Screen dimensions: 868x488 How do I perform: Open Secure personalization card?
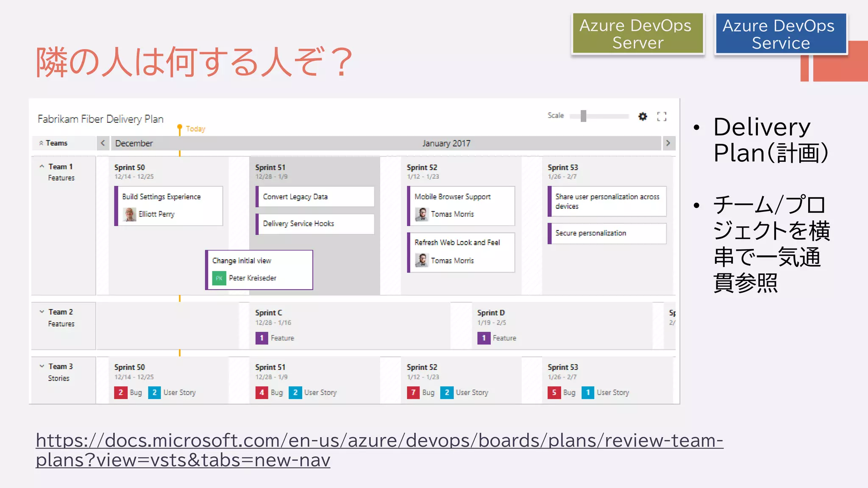(607, 233)
